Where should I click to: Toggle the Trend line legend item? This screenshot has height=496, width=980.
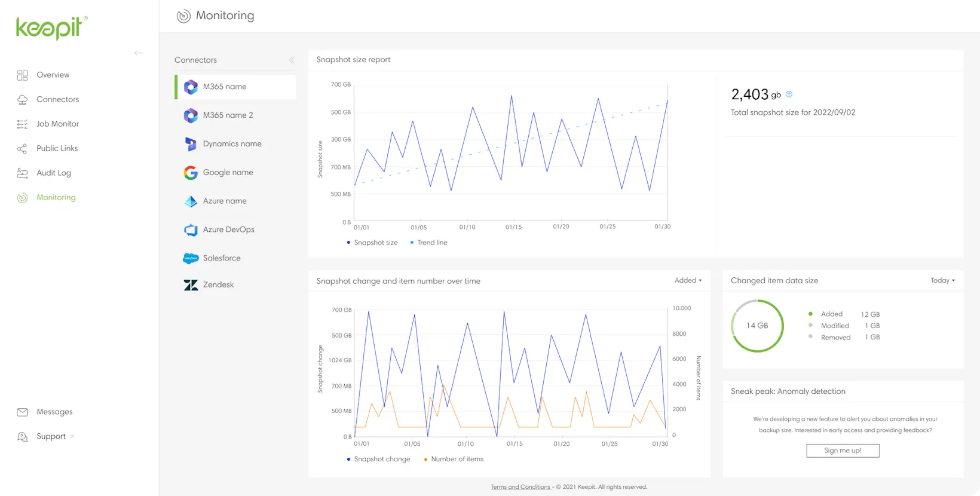point(429,243)
